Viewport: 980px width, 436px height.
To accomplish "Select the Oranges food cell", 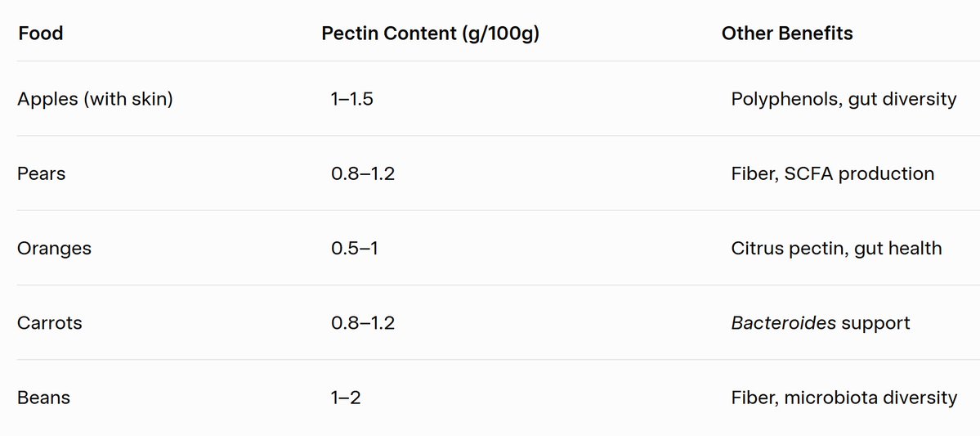I will 55,249.
